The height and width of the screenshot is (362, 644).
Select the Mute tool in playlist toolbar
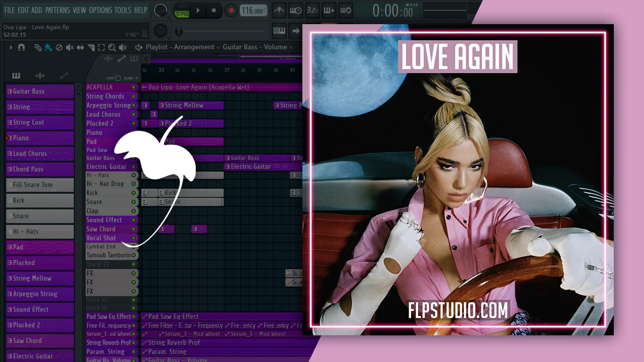pyautogui.click(x=69, y=47)
